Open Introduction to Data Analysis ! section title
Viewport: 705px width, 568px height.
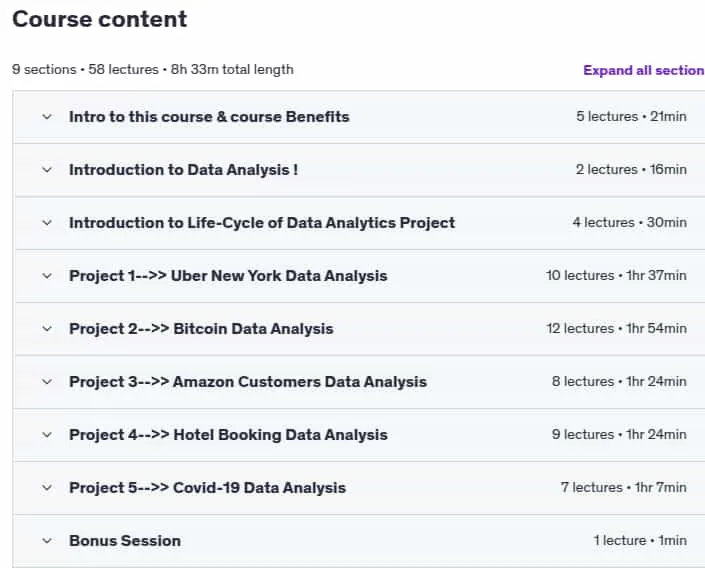(x=183, y=170)
